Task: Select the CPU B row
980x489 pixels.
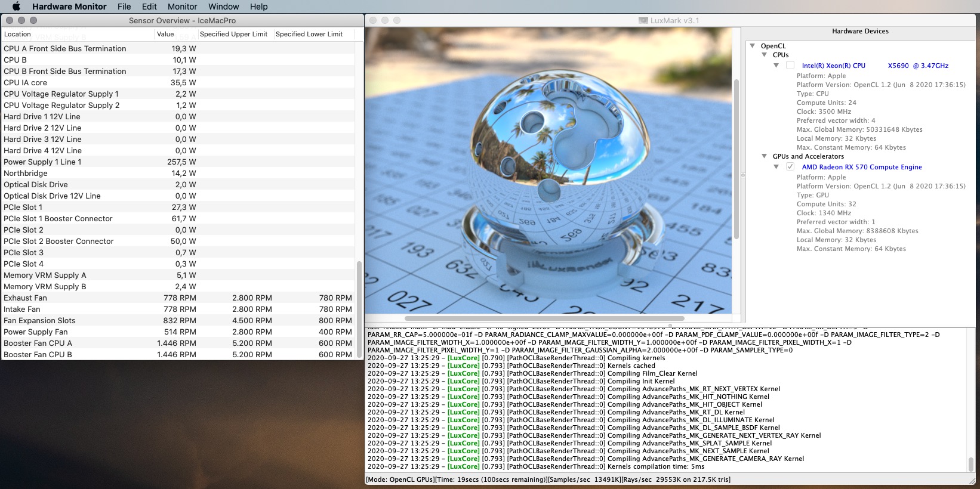Action: click(x=179, y=60)
